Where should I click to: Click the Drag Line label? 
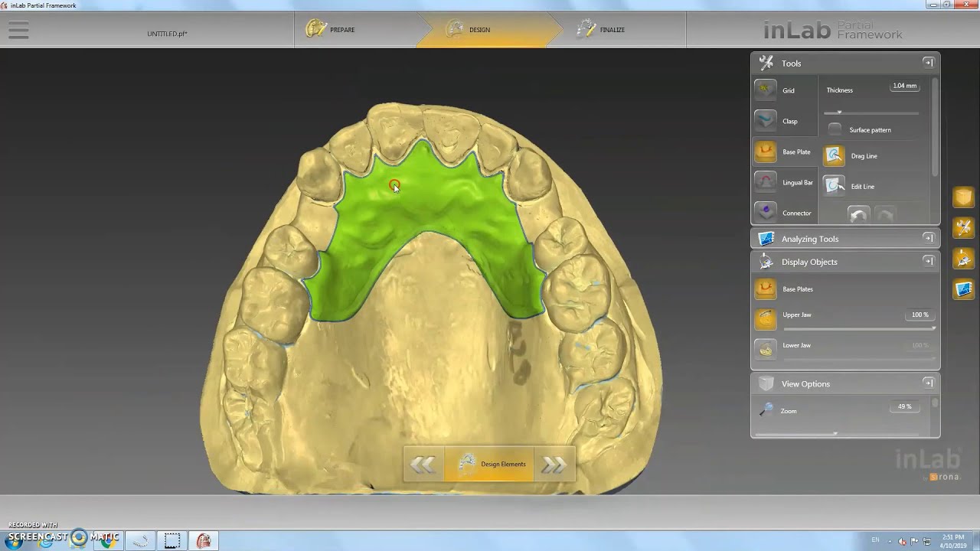pos(864,156)
